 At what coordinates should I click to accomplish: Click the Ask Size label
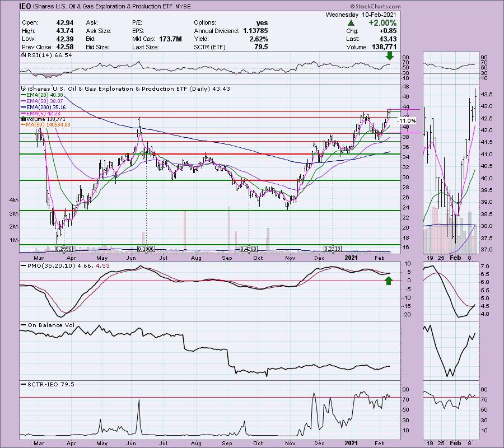(x=99, y=31)
